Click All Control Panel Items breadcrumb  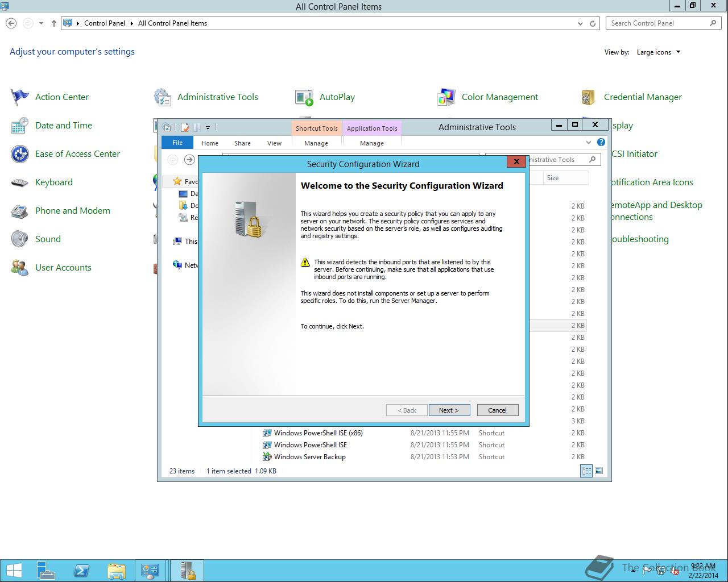tap(172, 23)
